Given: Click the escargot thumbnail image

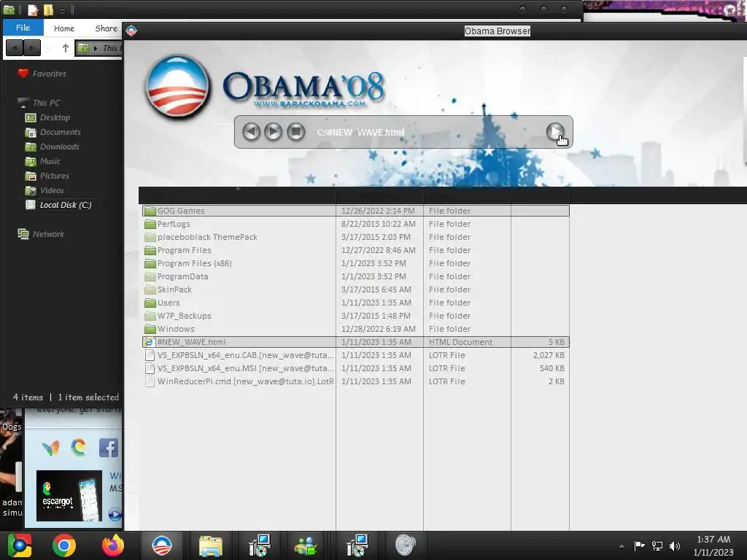Looking at the screenshot, I should (x=69, y=496).
